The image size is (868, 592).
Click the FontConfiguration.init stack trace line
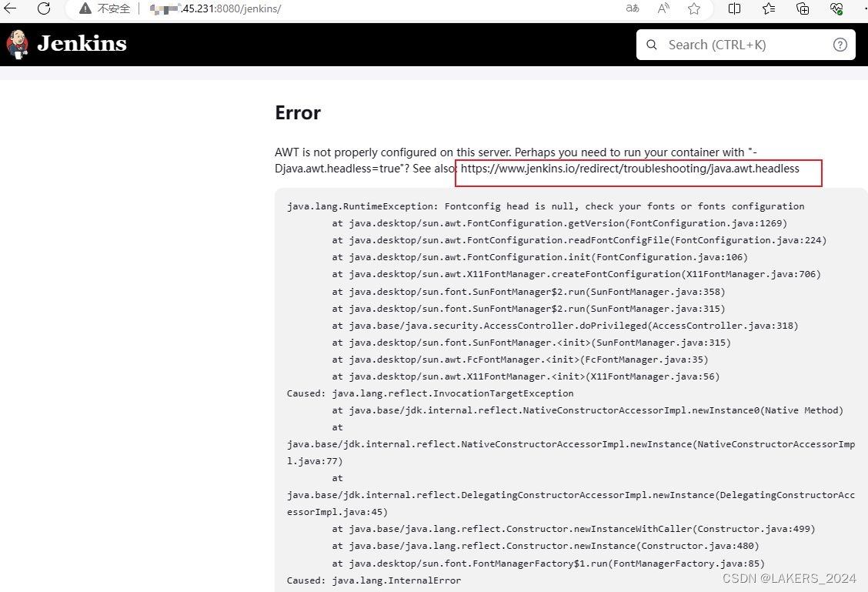tap(539, 257)
